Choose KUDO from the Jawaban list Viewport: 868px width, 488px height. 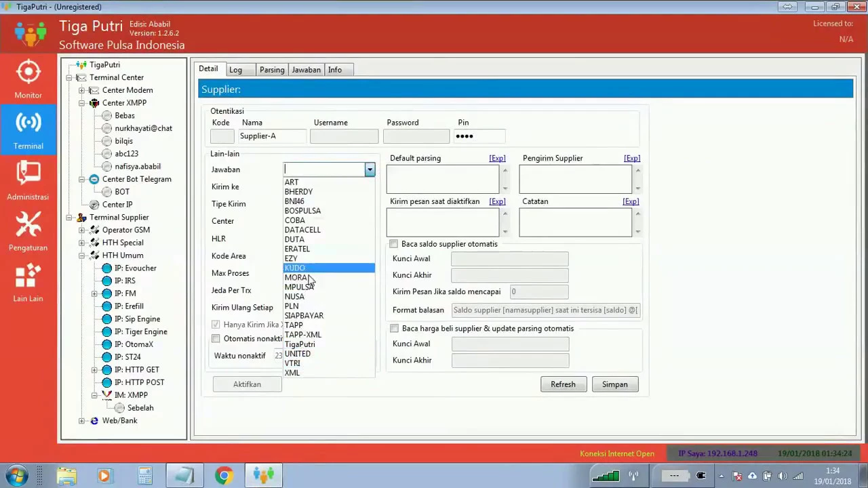329,268
